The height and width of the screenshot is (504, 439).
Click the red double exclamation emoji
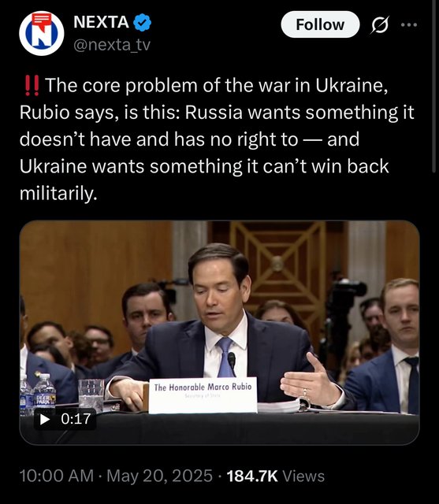(32, 86)
